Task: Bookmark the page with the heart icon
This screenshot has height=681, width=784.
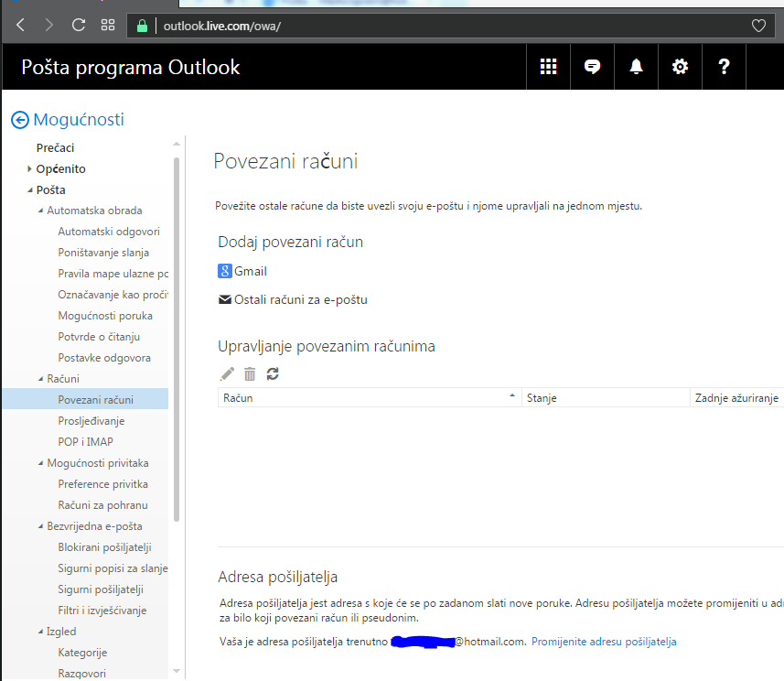Action: (758, 26)
